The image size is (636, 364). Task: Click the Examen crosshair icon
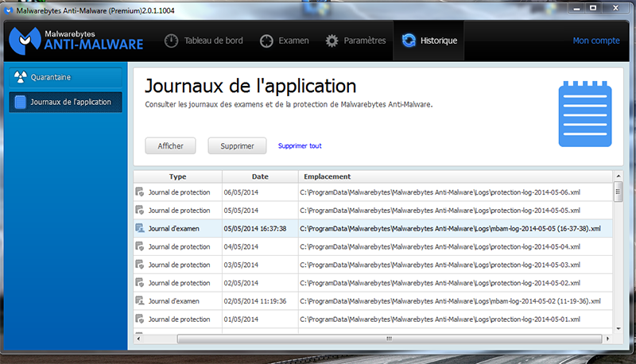[266, 41]
